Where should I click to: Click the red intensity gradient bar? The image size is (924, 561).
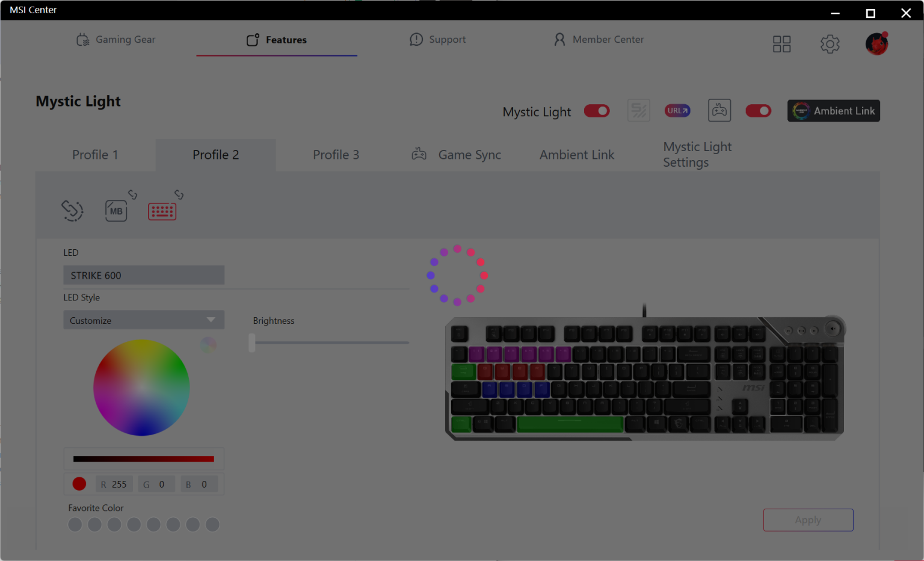[144, 459]
